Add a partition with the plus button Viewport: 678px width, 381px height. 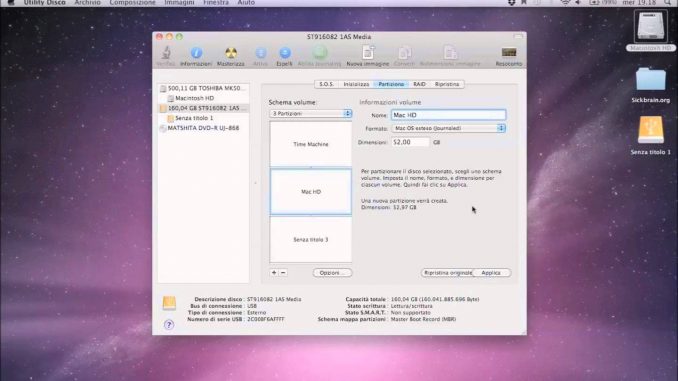[x=274, y=273]
